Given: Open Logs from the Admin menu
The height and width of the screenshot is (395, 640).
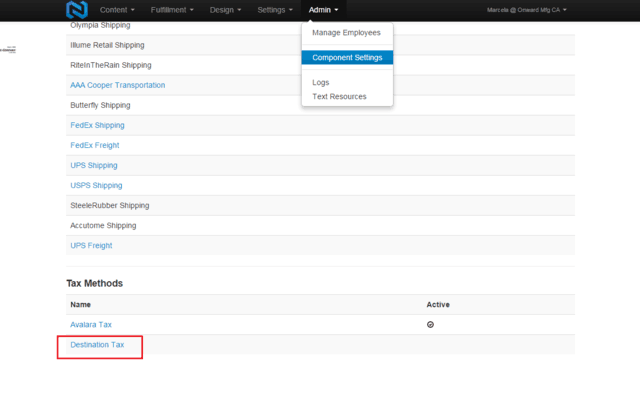Looking at the screenshot, I should (321, 82).
